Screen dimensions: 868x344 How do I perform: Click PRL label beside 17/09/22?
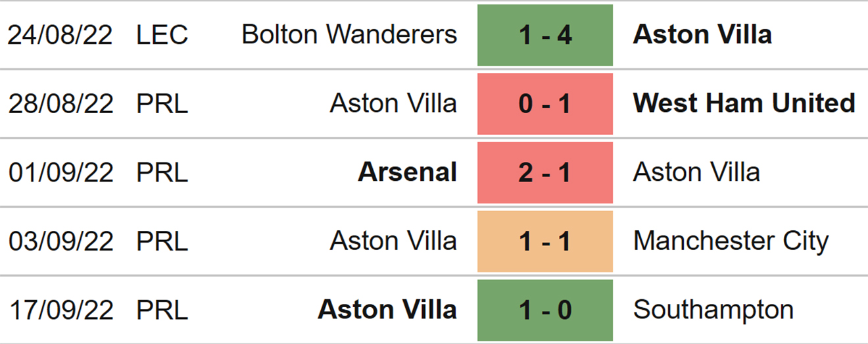(162, 310)
